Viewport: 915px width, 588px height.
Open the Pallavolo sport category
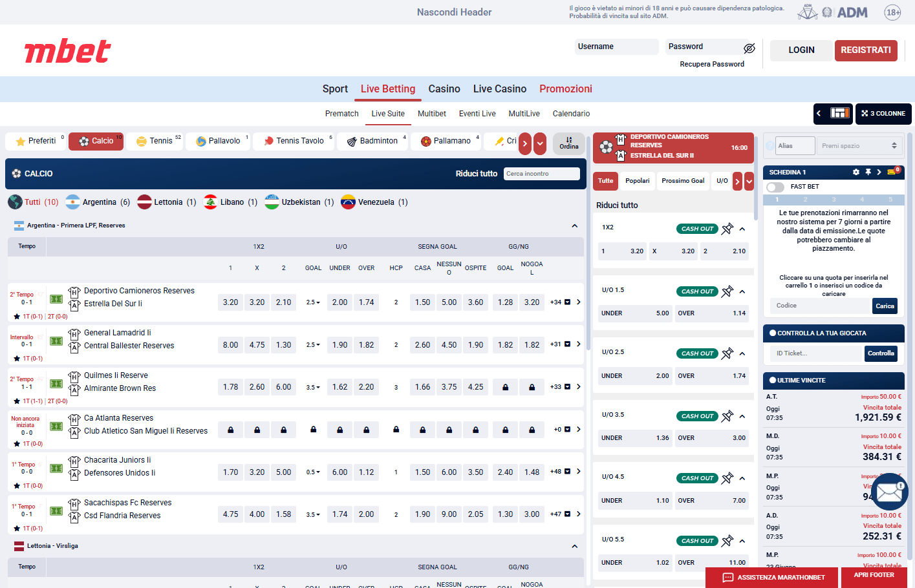tap(218, 140)
